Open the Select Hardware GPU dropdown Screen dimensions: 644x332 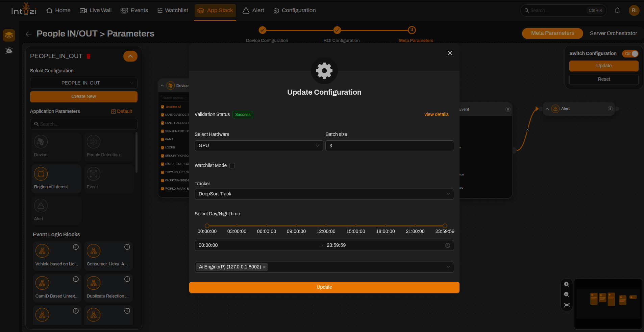[x=258, y=146]
